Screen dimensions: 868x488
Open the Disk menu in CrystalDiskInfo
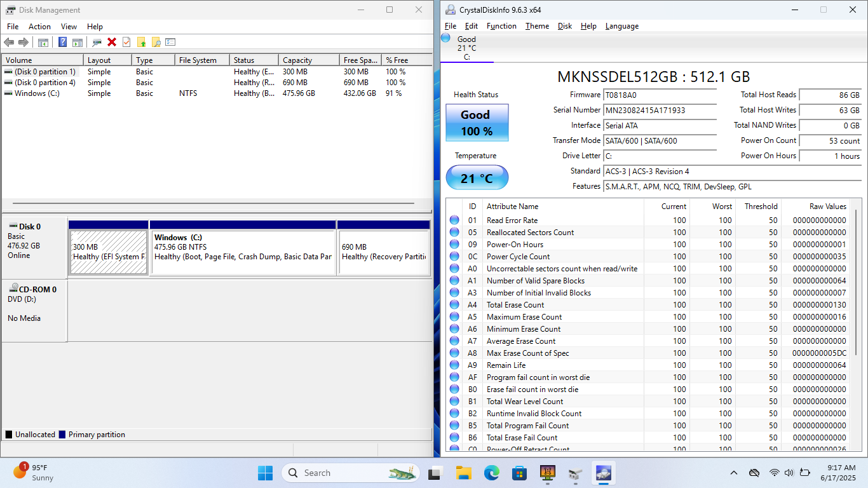(x=565, y=26)
